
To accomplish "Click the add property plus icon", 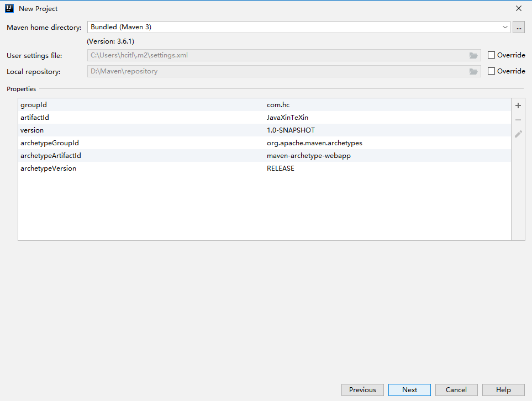I will [518, 105].
